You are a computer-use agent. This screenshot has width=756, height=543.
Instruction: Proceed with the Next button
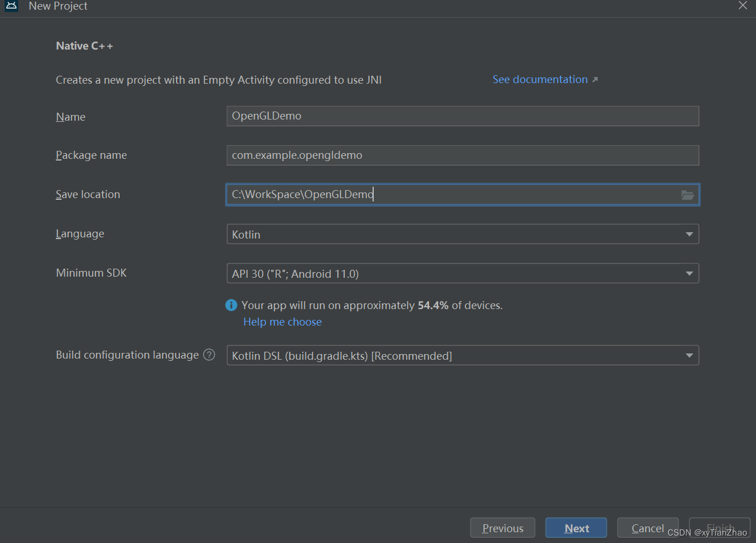pos(576,528)
